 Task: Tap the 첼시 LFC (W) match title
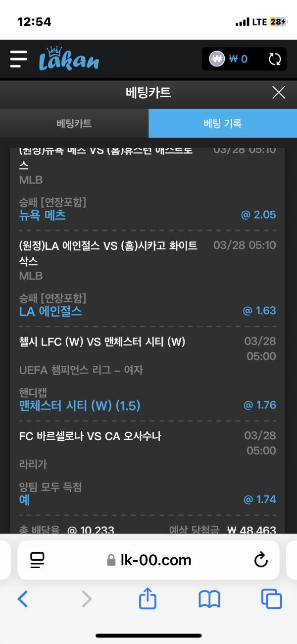(102, 341)
